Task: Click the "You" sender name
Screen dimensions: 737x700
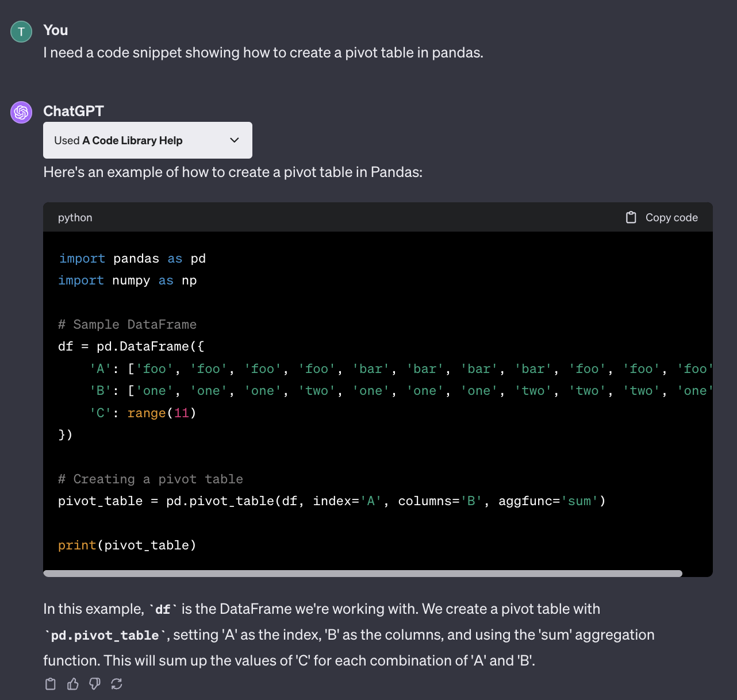Action: click(56, 30)
